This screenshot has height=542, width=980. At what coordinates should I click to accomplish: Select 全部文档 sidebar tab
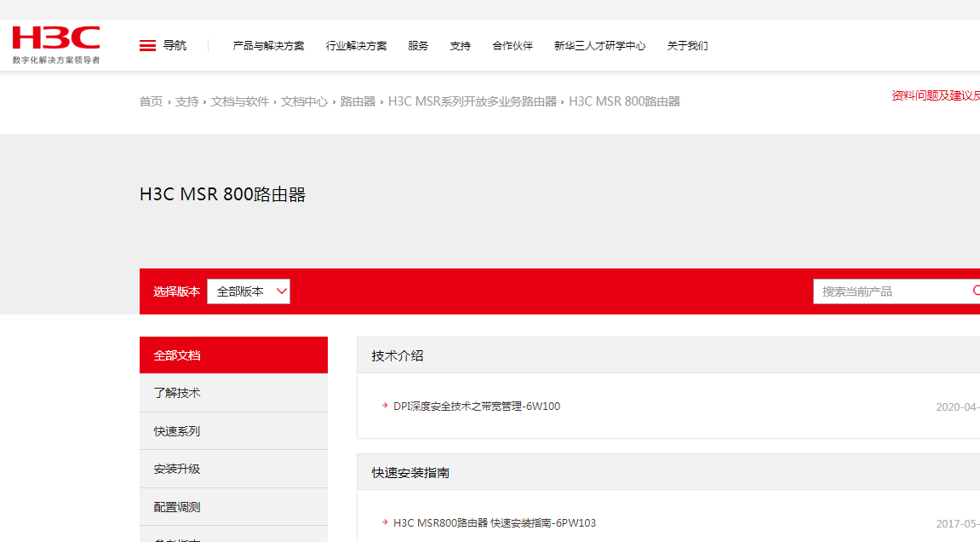point(234,355)
